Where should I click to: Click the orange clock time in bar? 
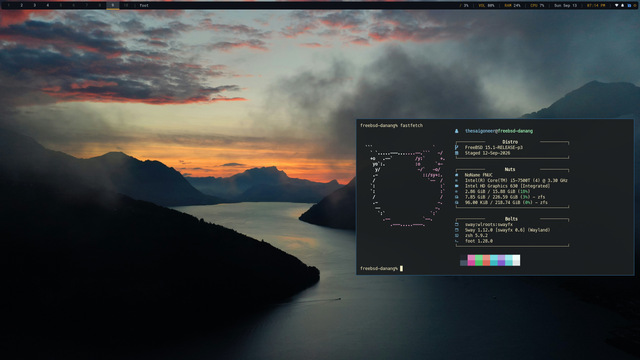pyautogui.click(x=596, y=5)
